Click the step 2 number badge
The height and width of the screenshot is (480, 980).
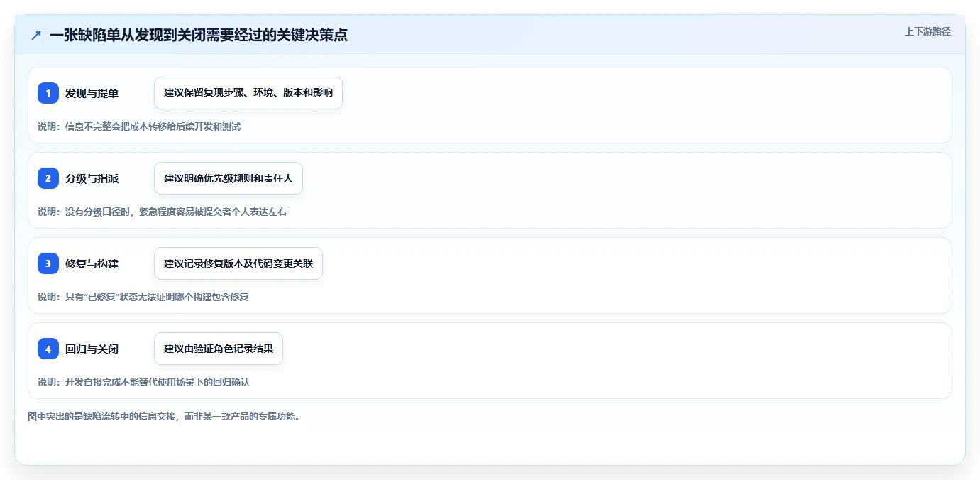tap(48, 178)
